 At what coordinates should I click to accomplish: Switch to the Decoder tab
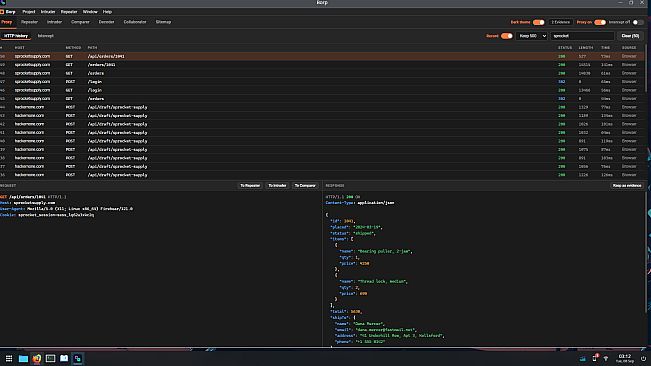(106, 22)
